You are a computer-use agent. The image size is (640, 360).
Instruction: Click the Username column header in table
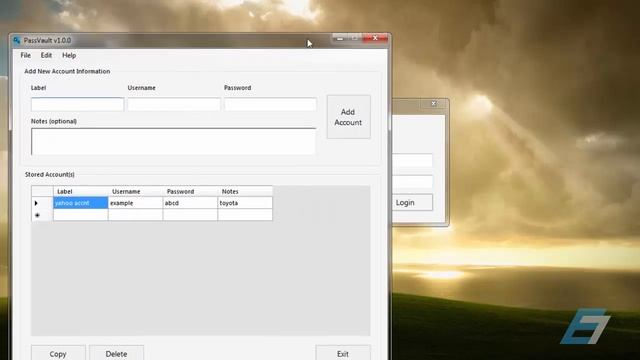pyautogui.click(x=136, y=191)
